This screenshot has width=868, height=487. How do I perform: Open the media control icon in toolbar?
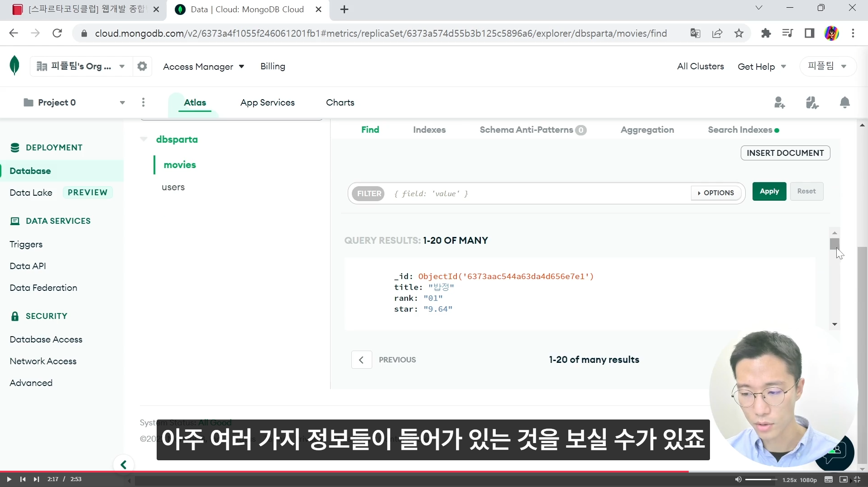click(787, 33)
